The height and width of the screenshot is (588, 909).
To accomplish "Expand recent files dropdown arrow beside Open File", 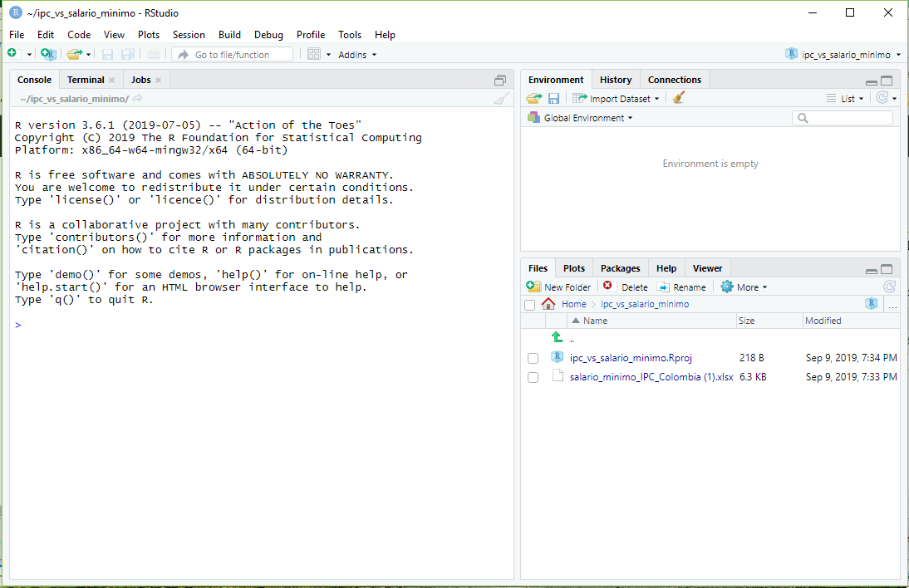I will pos(88,55).
